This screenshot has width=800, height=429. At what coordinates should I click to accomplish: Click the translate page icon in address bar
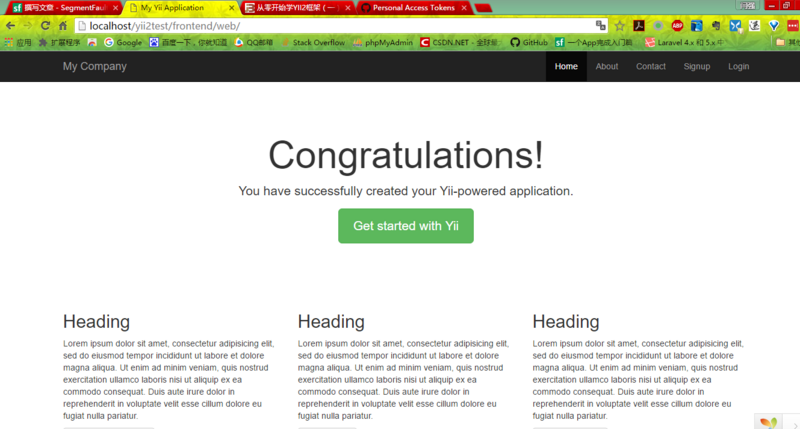click(601, 26)
